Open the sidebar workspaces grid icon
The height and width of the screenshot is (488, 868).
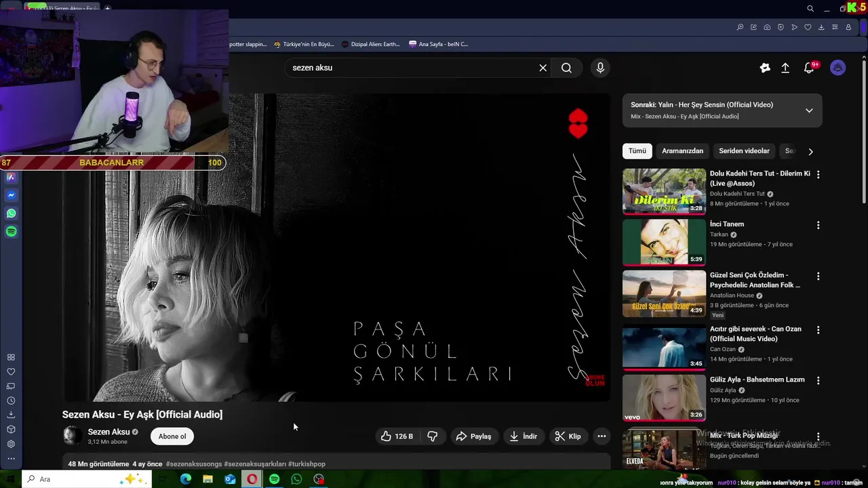point(11,357)
